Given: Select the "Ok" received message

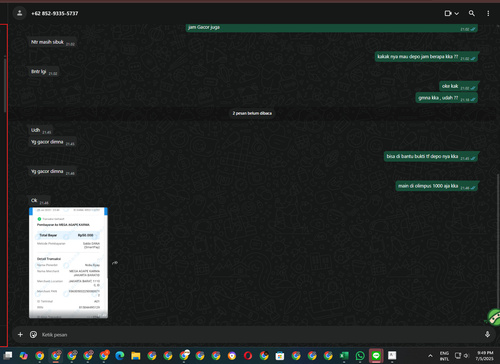Looking at the screenshot, I should (40, 201).
